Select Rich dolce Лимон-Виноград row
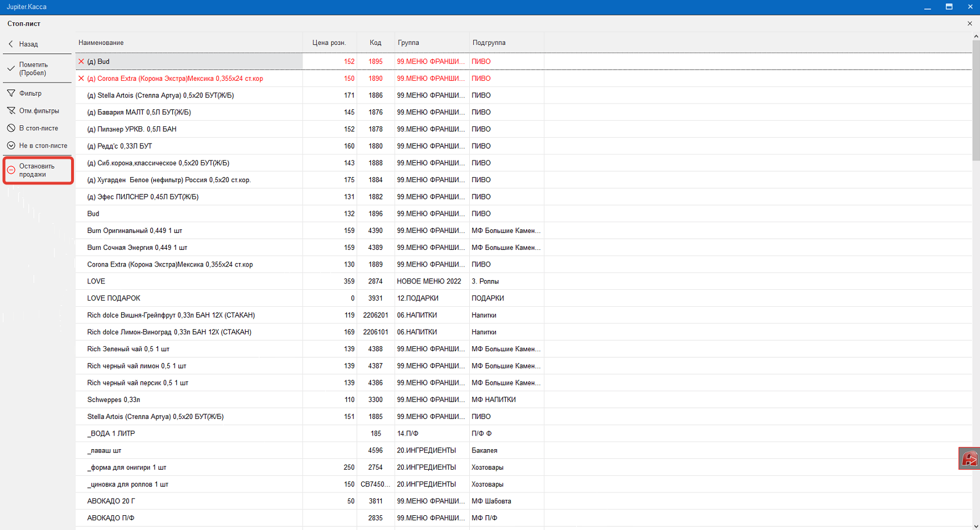The width and height of the screenshot is (980, 530). coord(523,332)
